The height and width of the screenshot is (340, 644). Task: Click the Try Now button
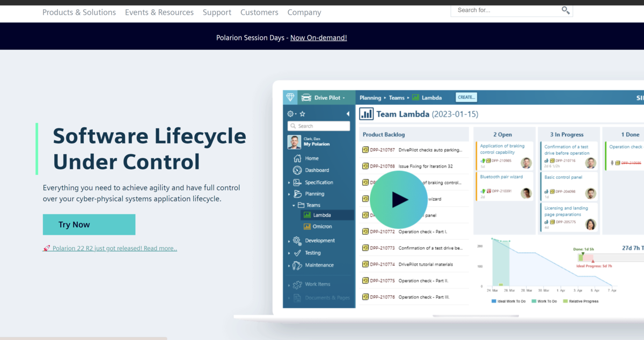pyautogui.click(x=89, y=225)
